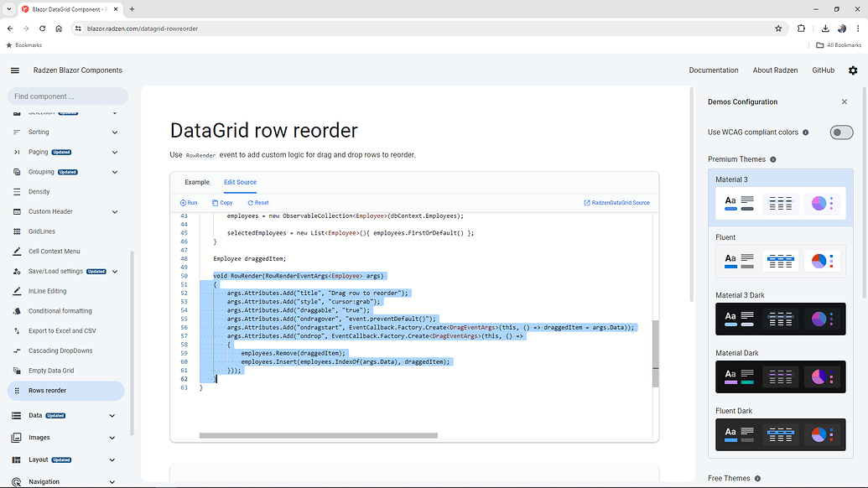Visit the GitHub link in the header
This screenshot has height=488, width=868.
click(823, 70)
